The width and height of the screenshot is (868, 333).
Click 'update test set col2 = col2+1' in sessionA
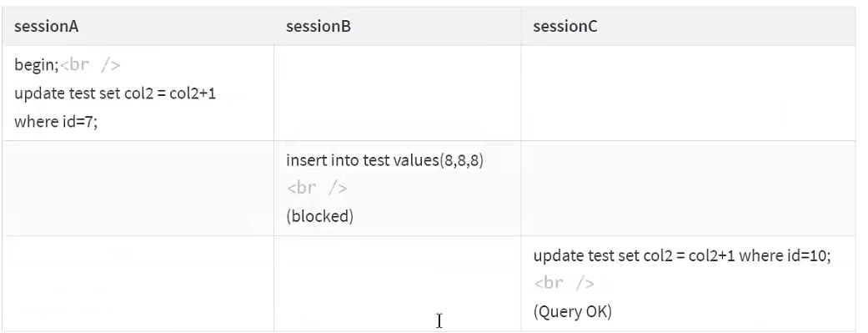[x=115, y=93]
